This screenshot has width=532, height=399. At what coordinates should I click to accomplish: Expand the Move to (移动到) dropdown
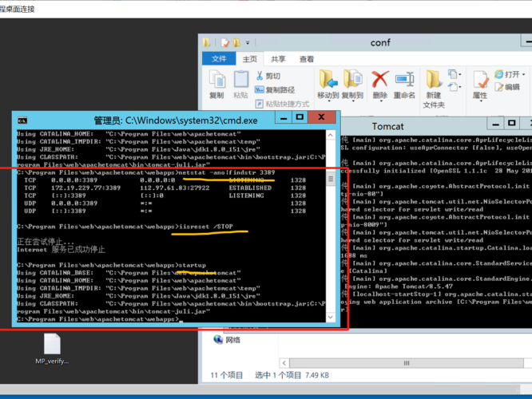point(328,101)
